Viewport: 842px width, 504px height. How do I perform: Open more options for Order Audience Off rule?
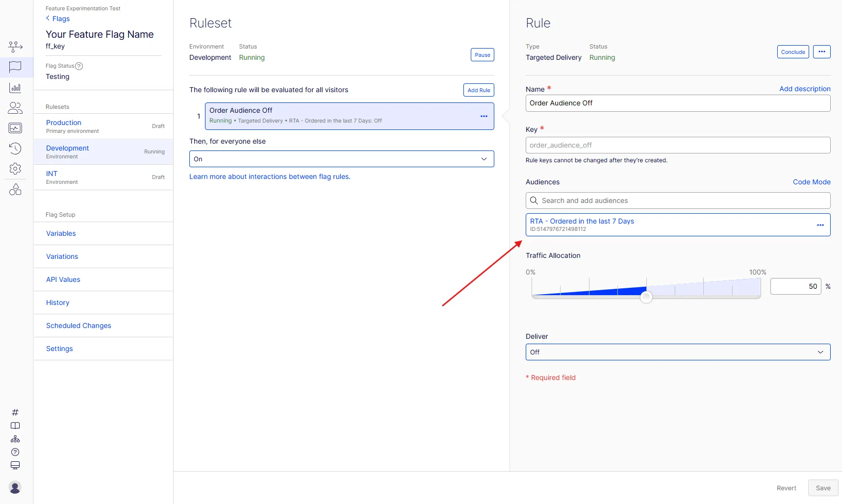pyautogui.click(x=484, y=116)
